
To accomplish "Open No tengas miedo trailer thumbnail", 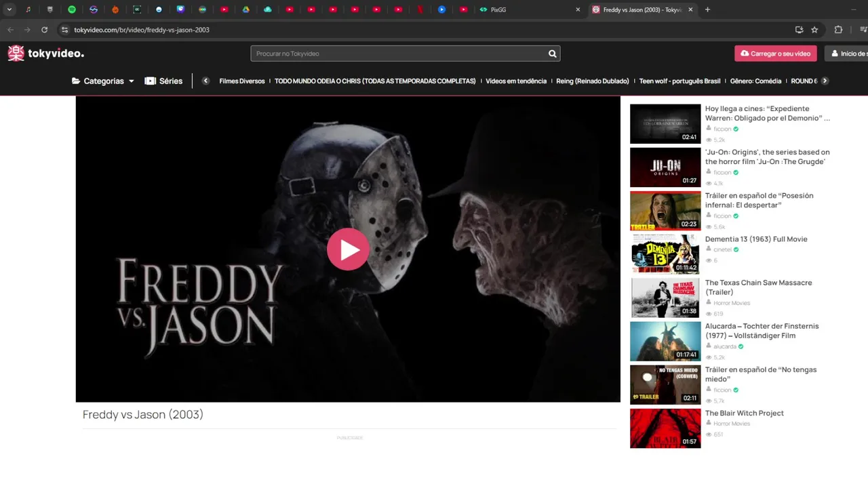I will tap(665, 384).
